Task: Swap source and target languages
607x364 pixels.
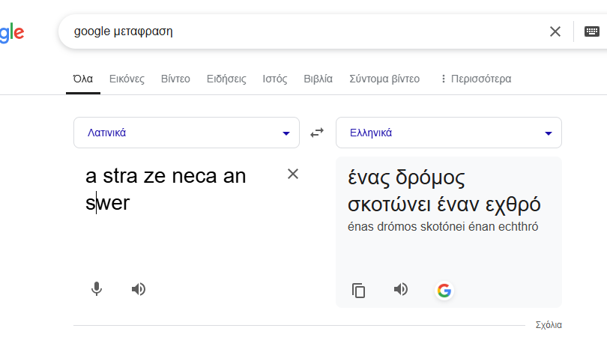Action: 318,133
